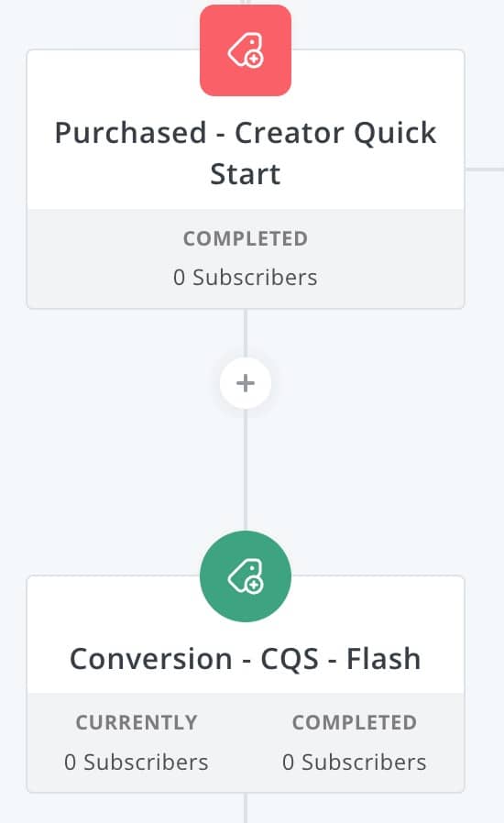Screen dimensions: 504x823
Task: Click the connector line below the plus button
Action: [x=246, y=470]
